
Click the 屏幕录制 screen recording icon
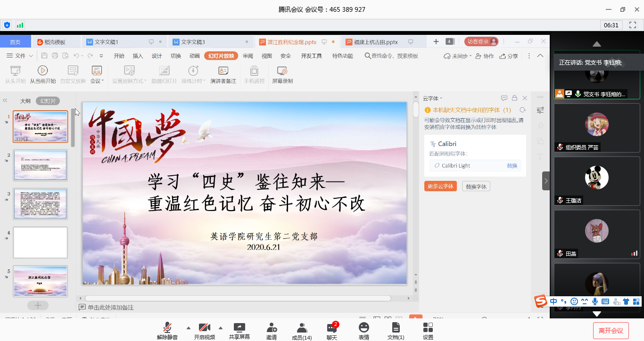(282, 71)
